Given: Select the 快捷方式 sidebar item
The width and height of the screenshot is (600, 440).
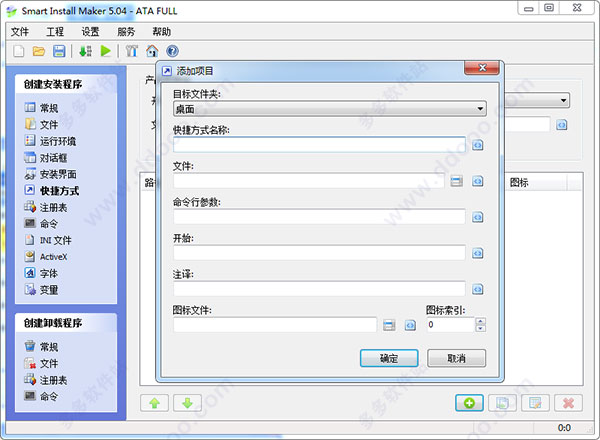Looking at the screenshot, I should [x=52, y=191].
